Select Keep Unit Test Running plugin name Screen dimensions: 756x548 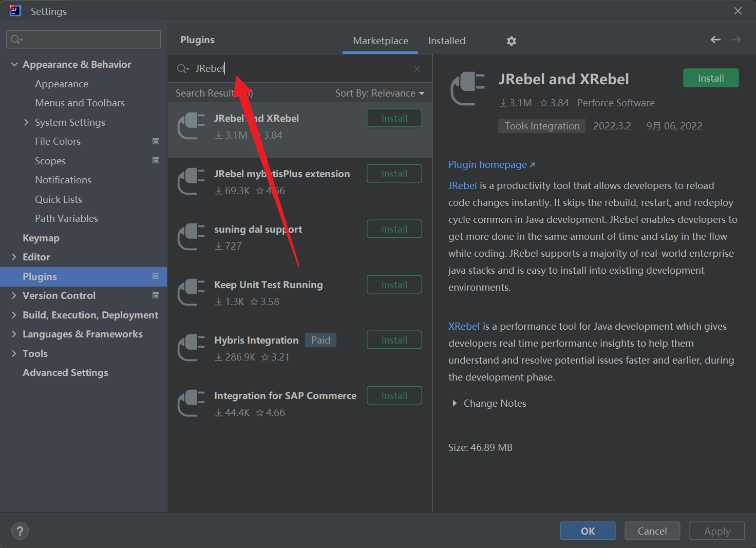pyautogui.click(x=269, y=285)
